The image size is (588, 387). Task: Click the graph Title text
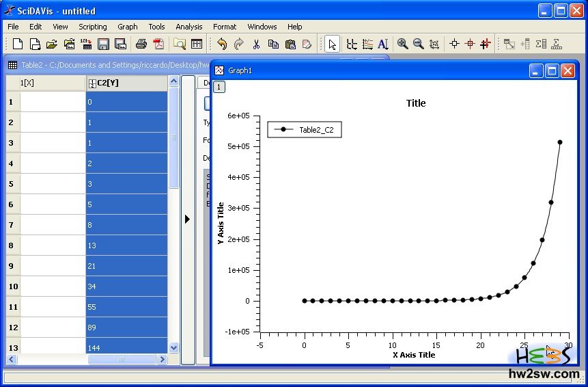415,103
